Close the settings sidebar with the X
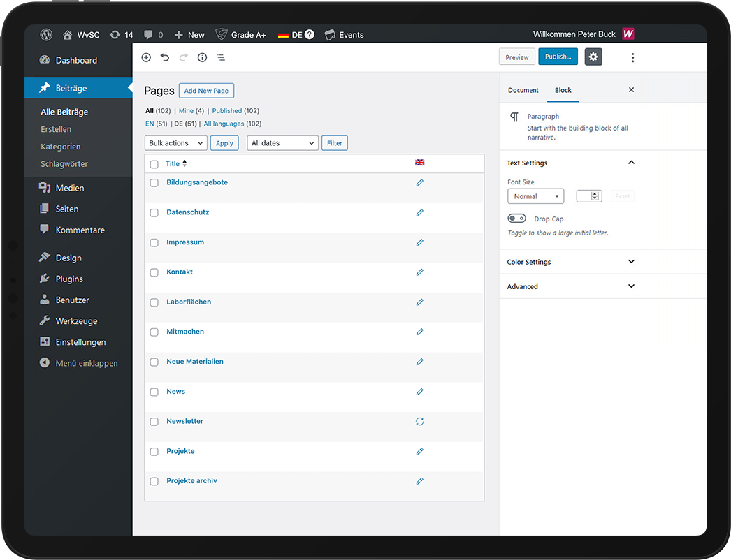This screenshot has width=731, height=560. point(631,89)
